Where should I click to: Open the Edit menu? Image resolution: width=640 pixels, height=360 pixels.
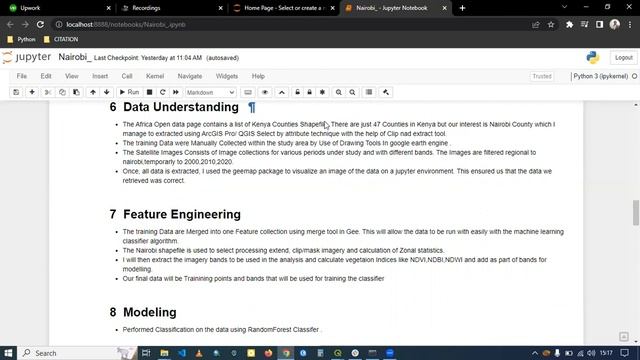46,76
